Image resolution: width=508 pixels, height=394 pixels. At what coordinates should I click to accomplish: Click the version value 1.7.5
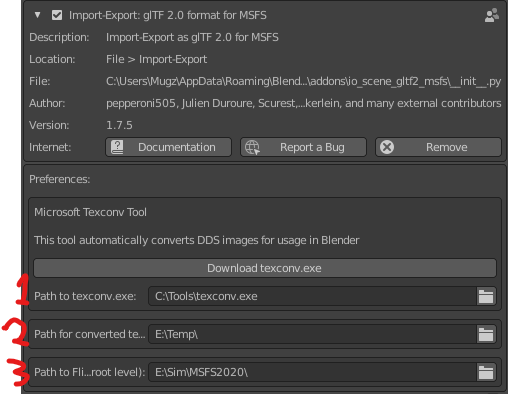(x=119, y=125)
